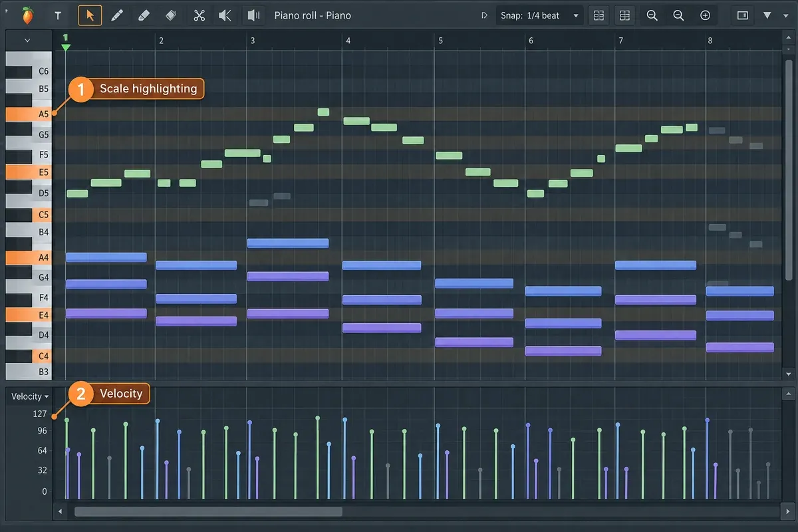
Task: Select the topmost blue chord note in bar 3
Action: (288, 243)
